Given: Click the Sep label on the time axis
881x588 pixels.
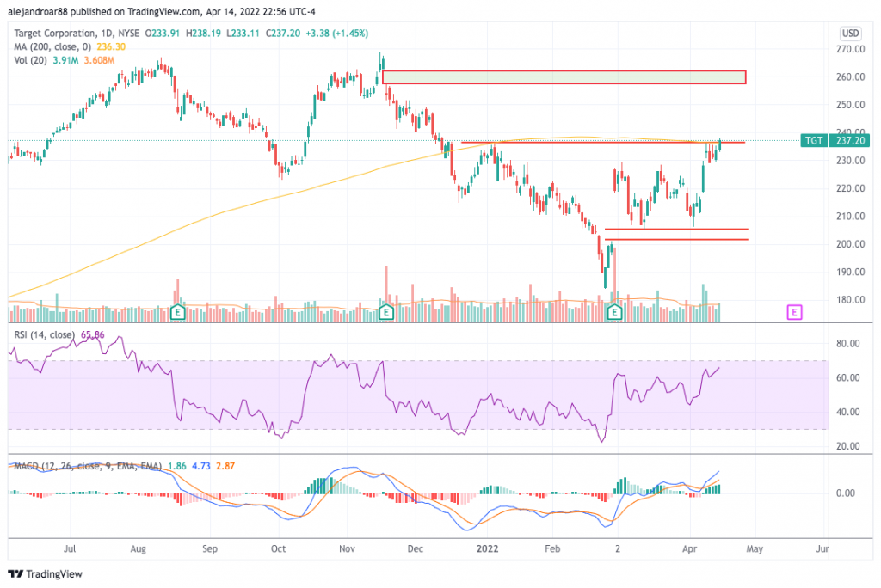Looking at the screenshot, I should (210, 548).
